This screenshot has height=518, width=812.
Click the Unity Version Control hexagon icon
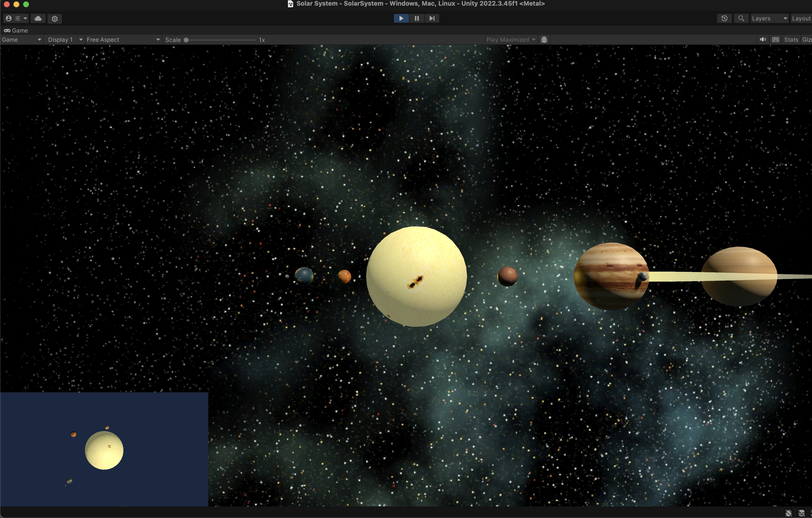point(55,19)
